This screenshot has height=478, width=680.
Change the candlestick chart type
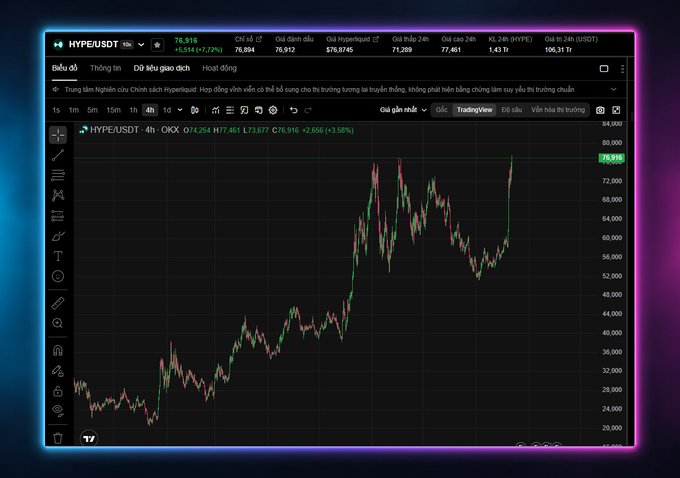pyautogui.click(x=195, y=110)
